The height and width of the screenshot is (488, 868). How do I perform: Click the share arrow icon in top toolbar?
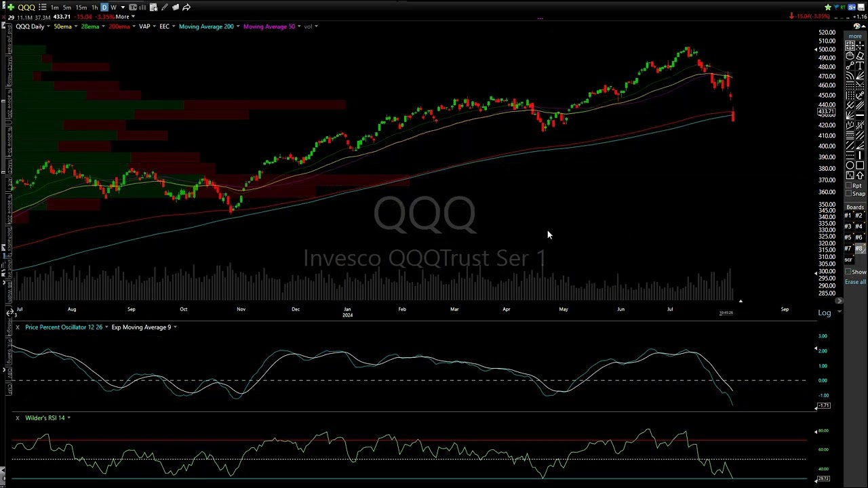(x=186, y=7)
